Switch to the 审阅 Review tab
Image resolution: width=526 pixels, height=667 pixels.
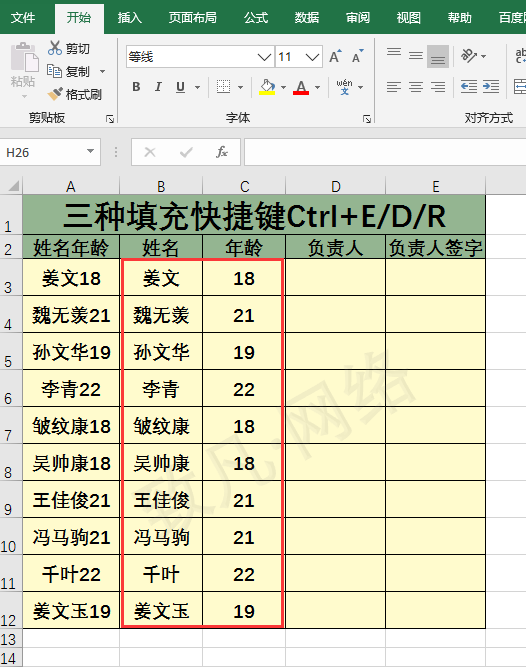pos(358,18)
